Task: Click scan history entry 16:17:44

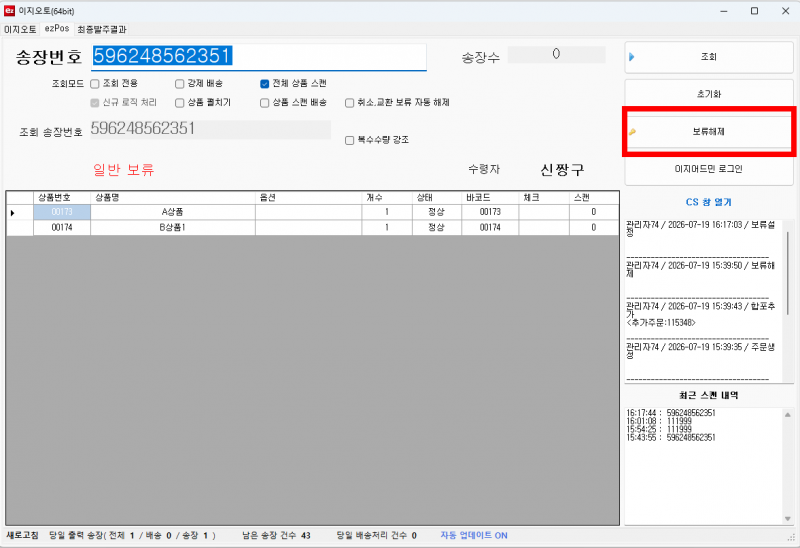Action: [671, 413]
